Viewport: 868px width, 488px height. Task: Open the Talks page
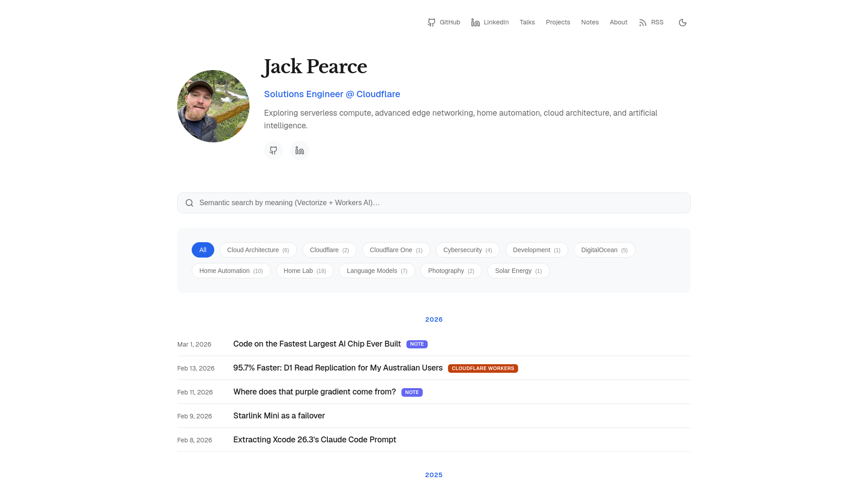[x=527, y=23]
